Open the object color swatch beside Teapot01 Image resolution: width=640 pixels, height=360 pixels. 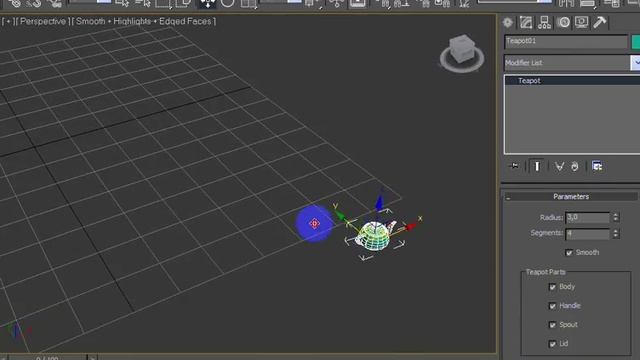[636, 41]
